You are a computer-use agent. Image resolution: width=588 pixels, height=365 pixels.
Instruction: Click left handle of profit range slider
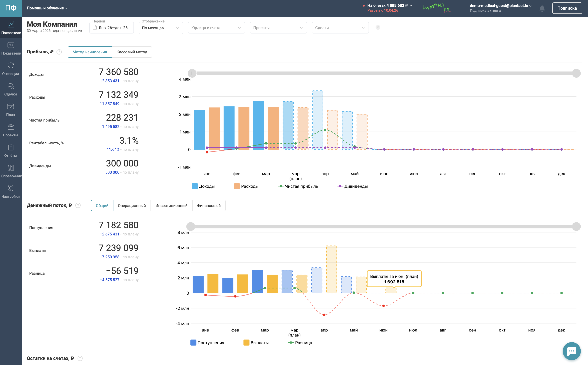point(192,73)
